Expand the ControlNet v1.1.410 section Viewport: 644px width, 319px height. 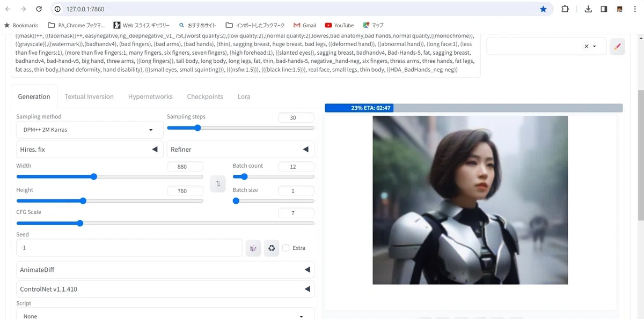(165, 289)
